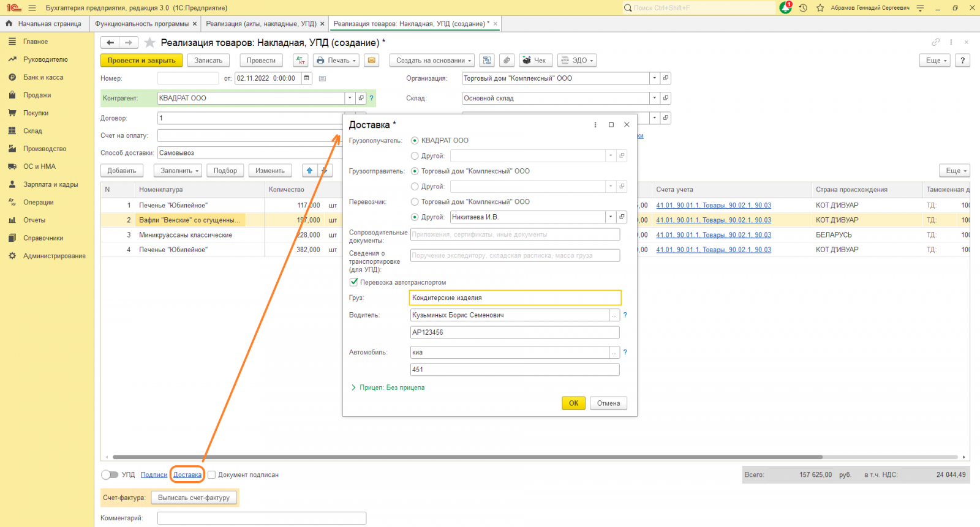Screen dimensions: 980x527
Task: Open history clock icon in title bar
Action: [x=803, y=8]
